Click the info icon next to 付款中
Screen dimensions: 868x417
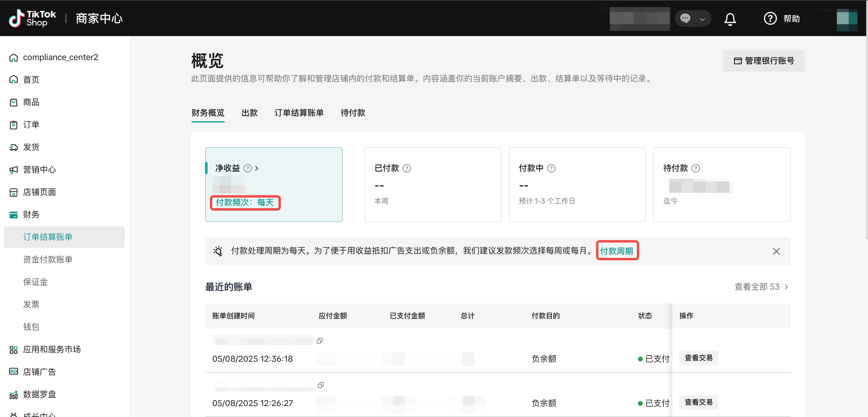tap(551, 168)
